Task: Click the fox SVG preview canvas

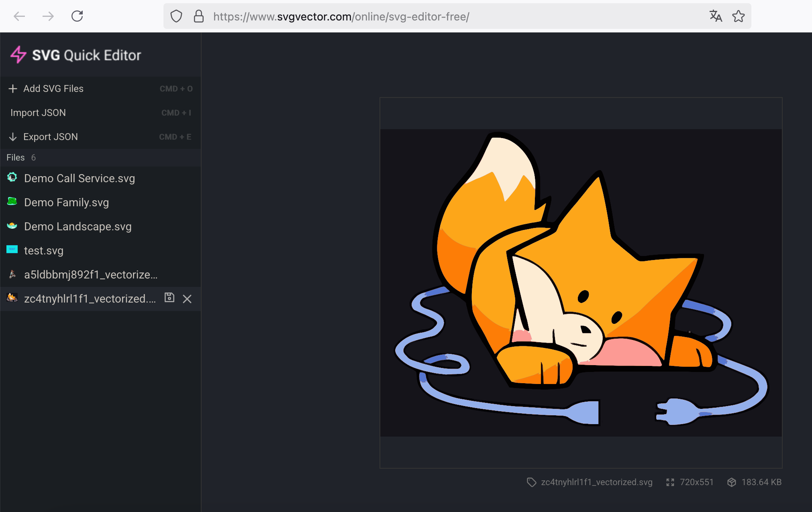Action: pyautogui.click(x=581, y=282)
